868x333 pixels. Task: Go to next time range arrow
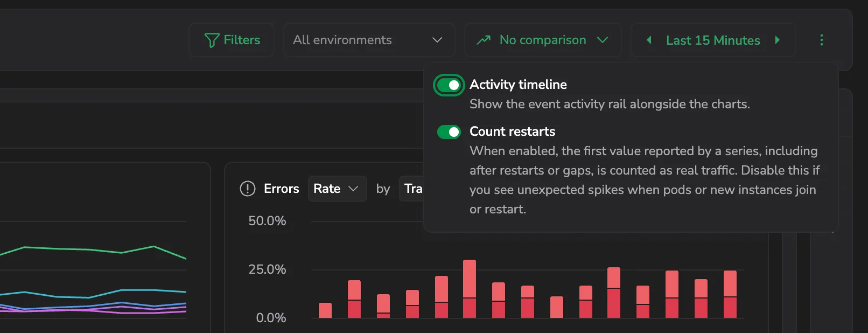click(777, 40)
